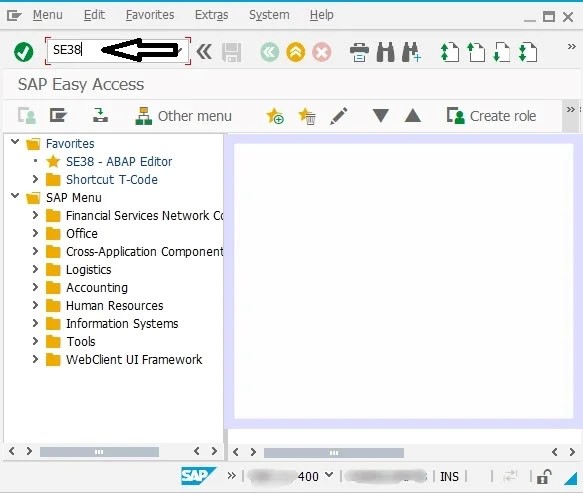The height and width of the screenshot is (493, 583).
Task: Click the Find Next binoculars-plus icon
Action: [x=411, y=52]
